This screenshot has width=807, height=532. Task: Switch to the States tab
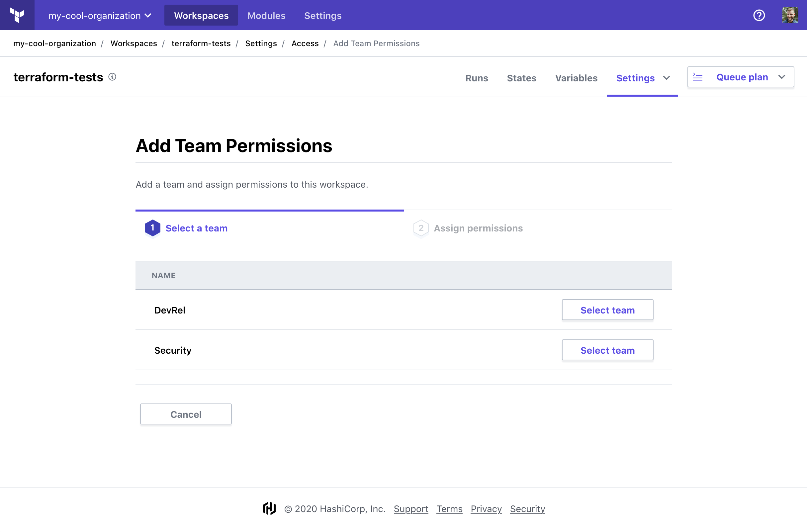(521, 78)
